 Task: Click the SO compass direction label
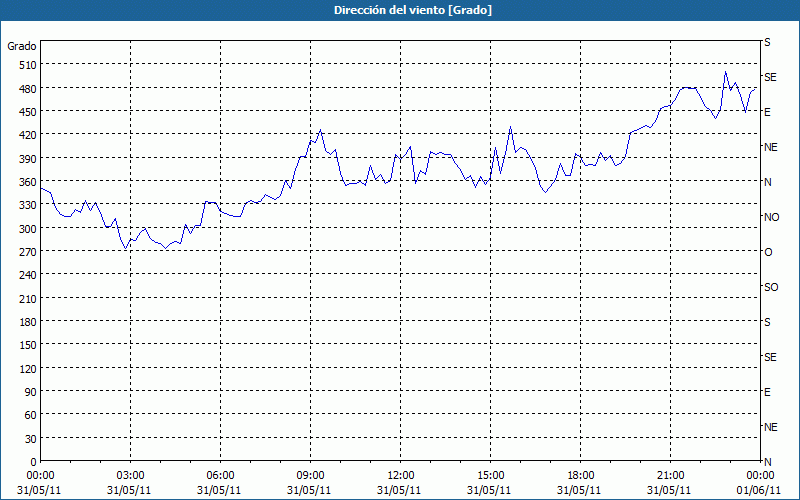771,287
